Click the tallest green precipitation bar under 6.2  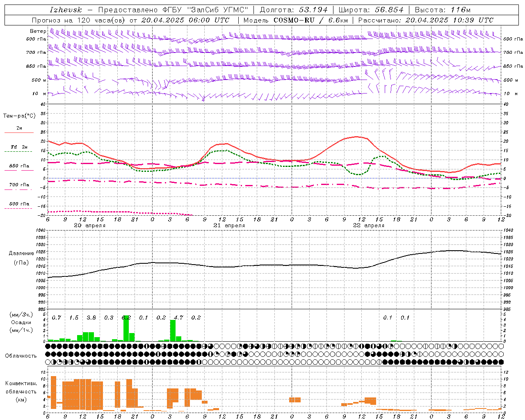[x=126, y=328]
